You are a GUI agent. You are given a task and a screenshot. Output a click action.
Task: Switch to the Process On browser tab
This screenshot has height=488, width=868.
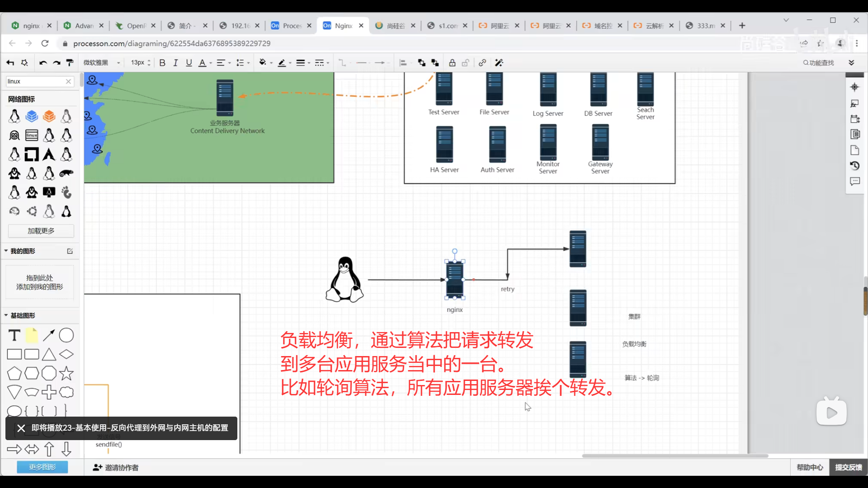click(289, 26)
